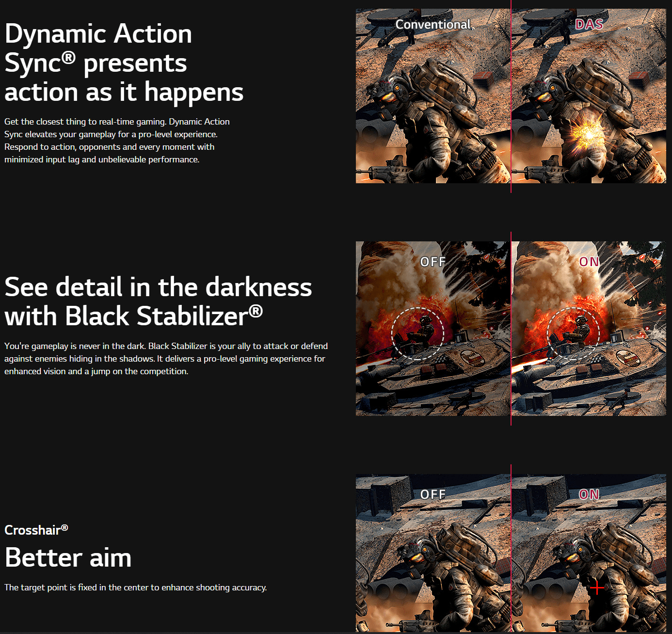The width and height of the screenshot is (672, 634).
Task: Click the "Better aim" heading
Action: [x=68, y=557]
